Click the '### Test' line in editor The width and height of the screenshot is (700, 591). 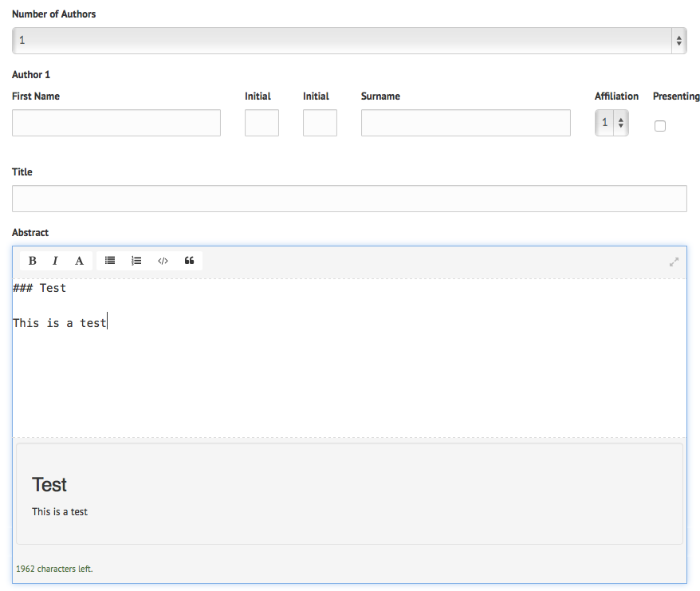(40, 288)
